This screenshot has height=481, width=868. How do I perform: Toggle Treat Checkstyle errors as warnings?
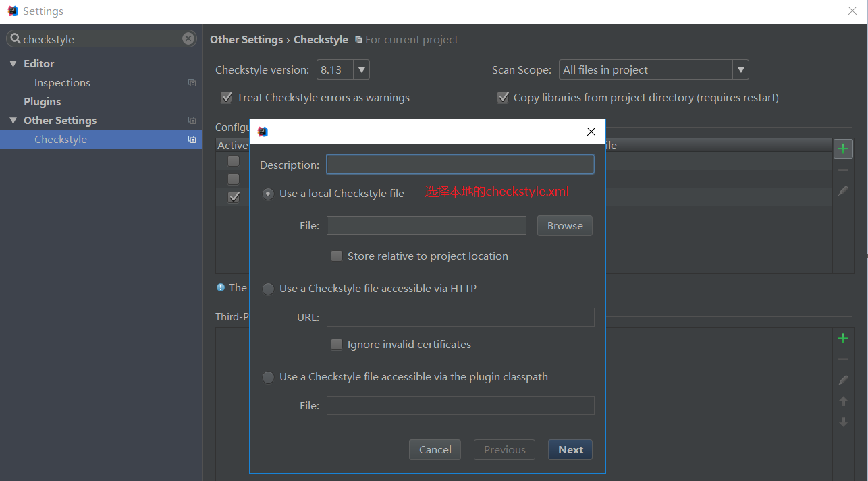(x=227, y=98)
